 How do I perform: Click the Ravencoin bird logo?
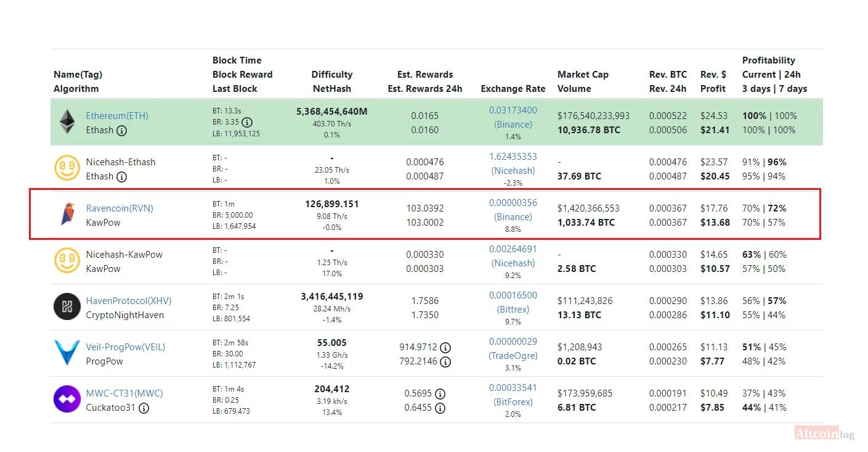(67, 214)
